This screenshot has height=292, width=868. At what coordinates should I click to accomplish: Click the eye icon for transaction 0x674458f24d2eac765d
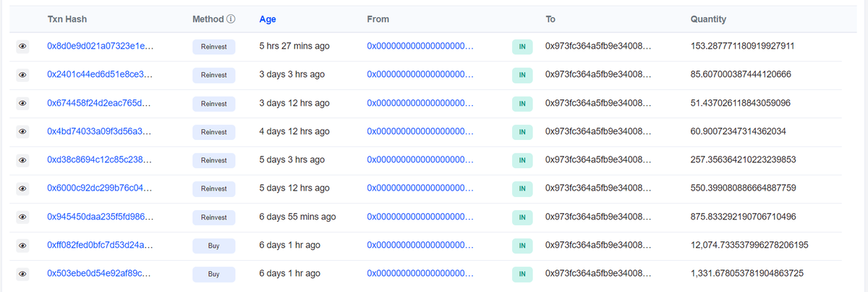click(x=22, y=103)
